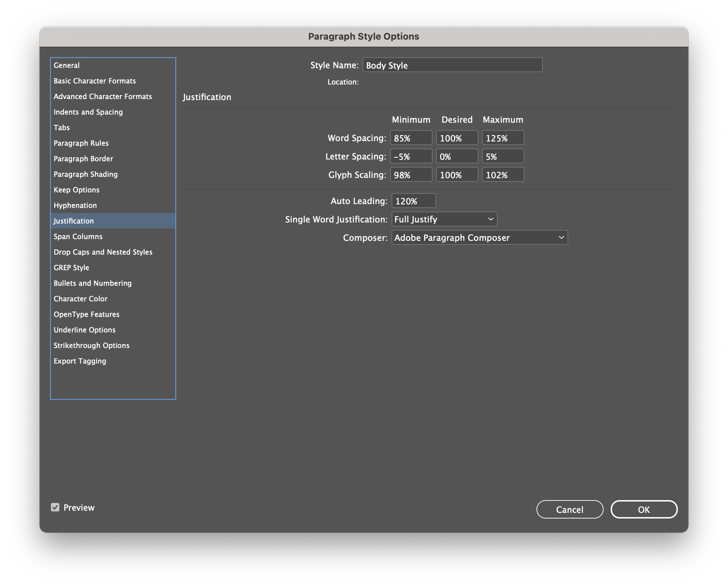The height and width of the screenshot is (585, 728).
Task: Edit the Style Name field
Action: [x=452, y=65]
